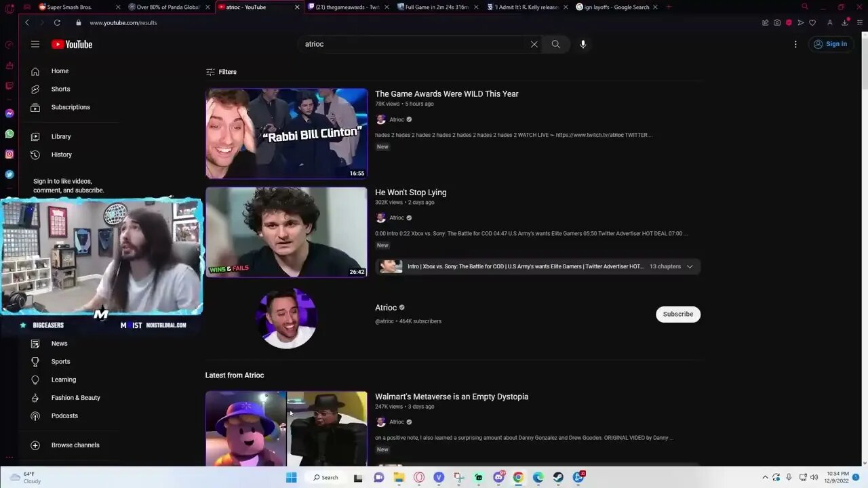This screenshot has height=488, width=868.
Task: Open Discord from the taskbar
Action: (x=498, y=477)
